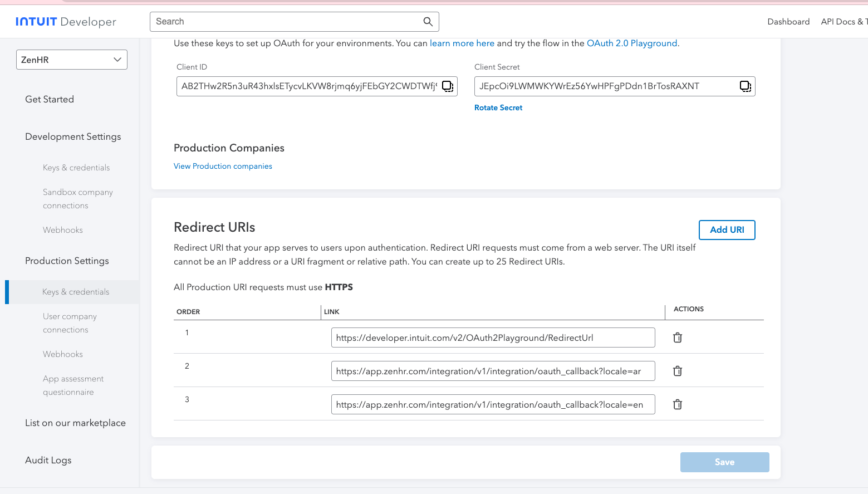Open User company connections
The image size is (868, 494).
point(70,323)
